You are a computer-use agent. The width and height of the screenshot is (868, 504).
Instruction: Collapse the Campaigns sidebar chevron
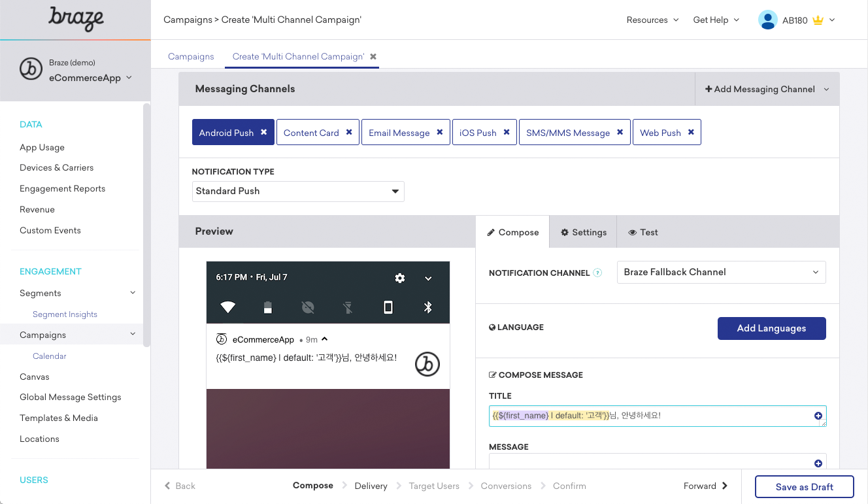click(133, 335)
